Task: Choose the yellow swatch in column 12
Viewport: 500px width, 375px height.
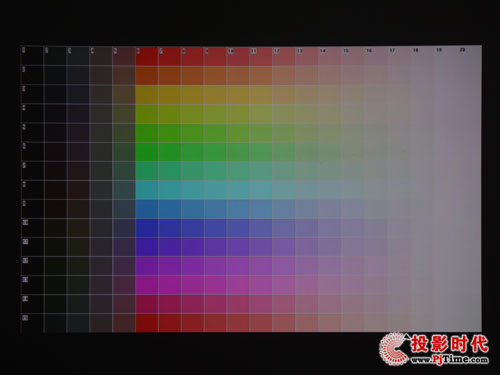Action: [283, 95]
